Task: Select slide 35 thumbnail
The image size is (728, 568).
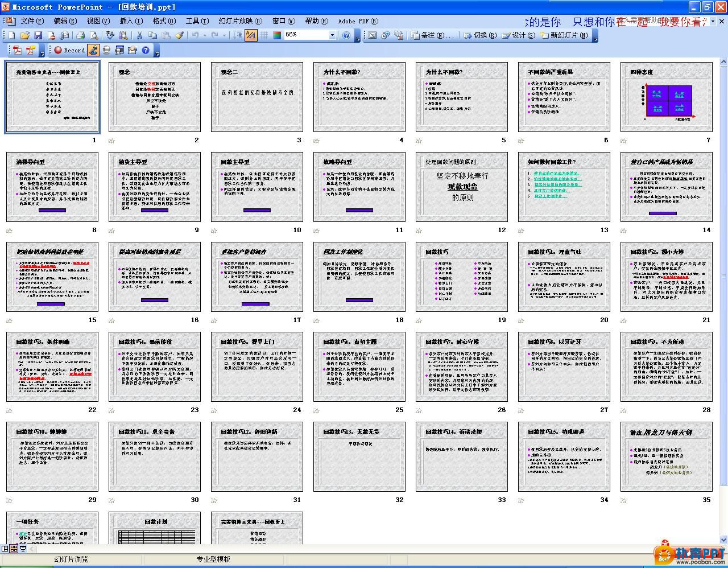Action: (x=667, y=456)
